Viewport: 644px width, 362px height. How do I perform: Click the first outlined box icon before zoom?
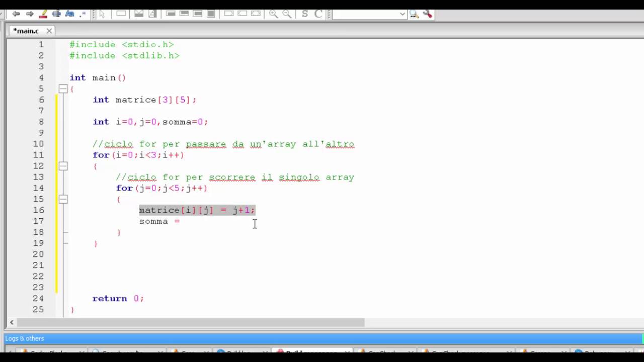point(229,14)
